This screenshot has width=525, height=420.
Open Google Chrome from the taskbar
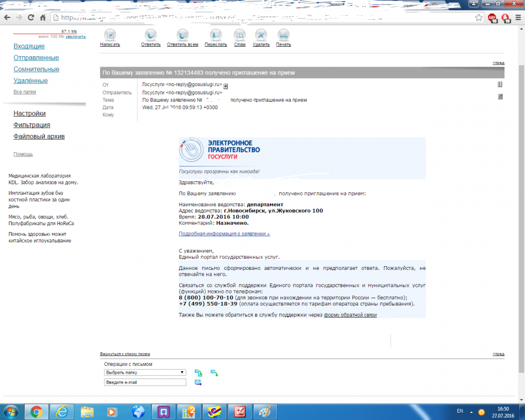point(37,411)
